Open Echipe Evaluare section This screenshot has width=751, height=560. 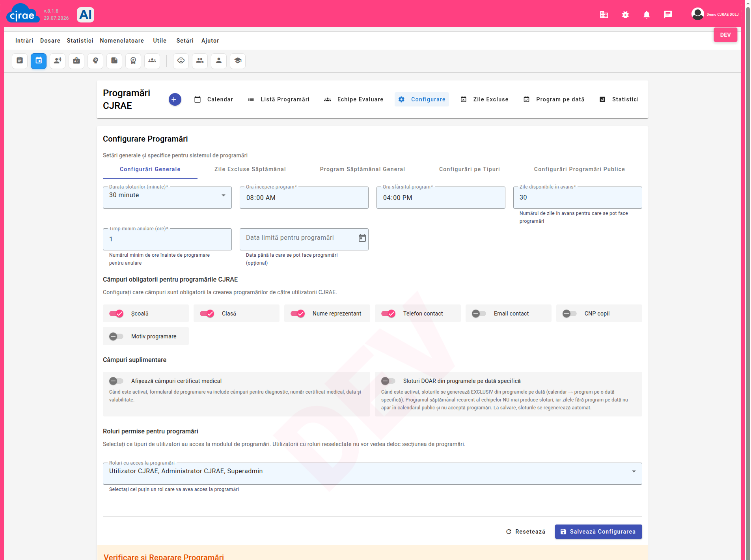tap(354, 99)
